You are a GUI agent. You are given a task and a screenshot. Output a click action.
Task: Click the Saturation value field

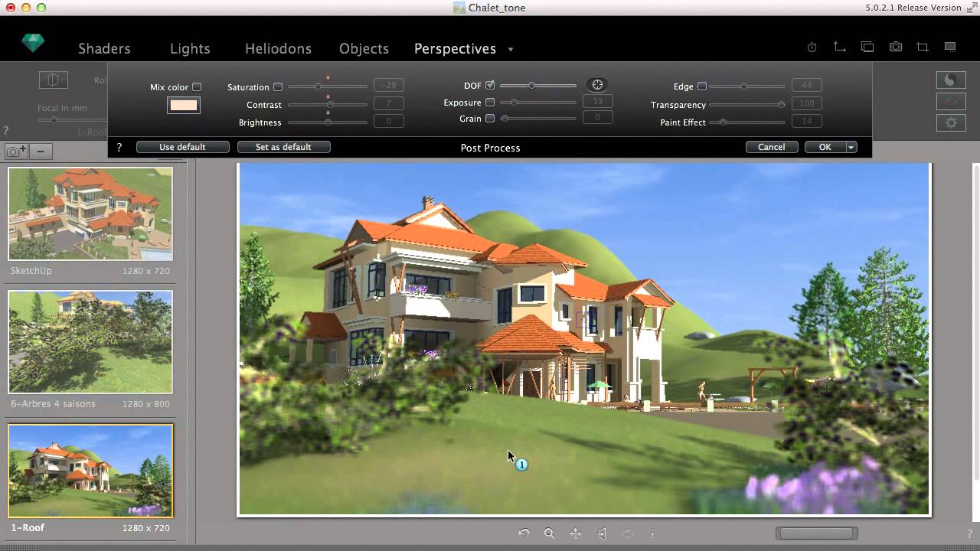(x=389, y=85)
